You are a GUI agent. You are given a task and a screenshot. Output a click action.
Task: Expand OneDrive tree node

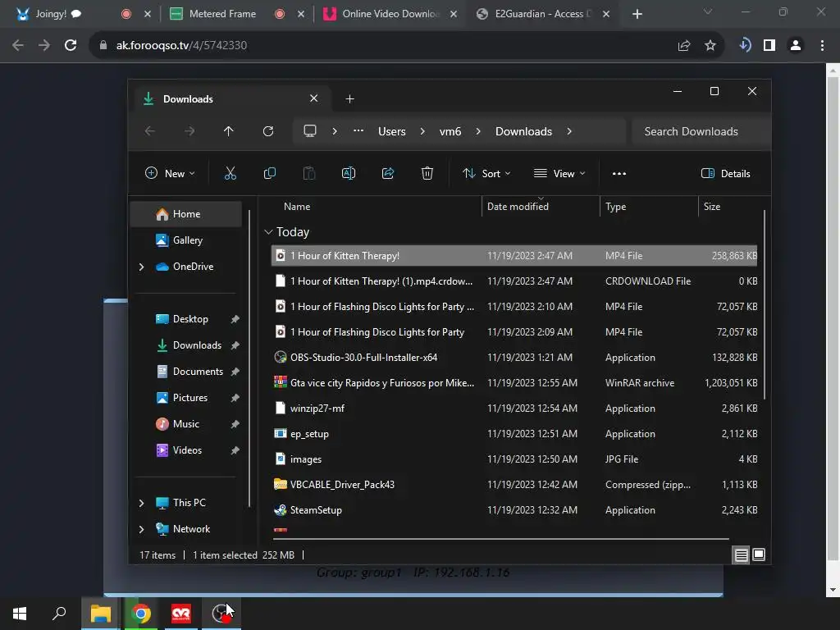click(141, 267)
